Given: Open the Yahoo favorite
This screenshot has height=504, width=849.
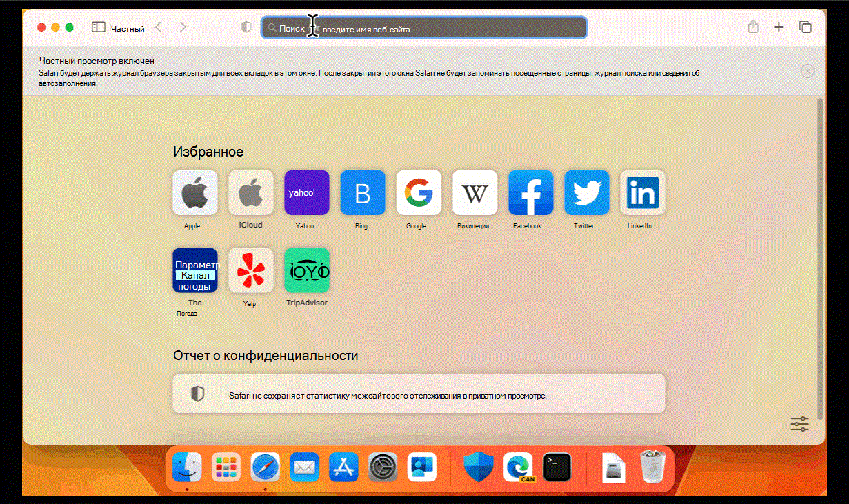Looking at the screenshot, I should coord(307,193).
